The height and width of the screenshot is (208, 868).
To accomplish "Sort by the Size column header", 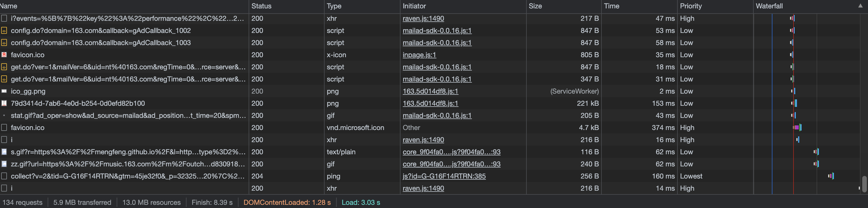I will point(535,6).
